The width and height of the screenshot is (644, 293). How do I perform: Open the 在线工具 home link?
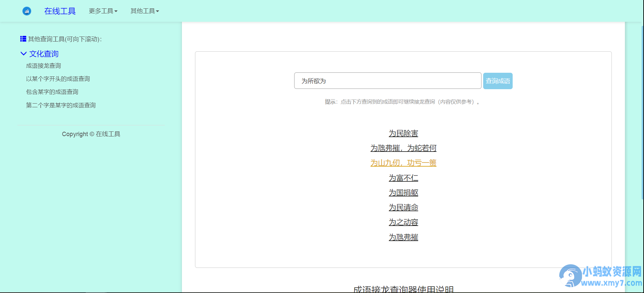(60, 11)
